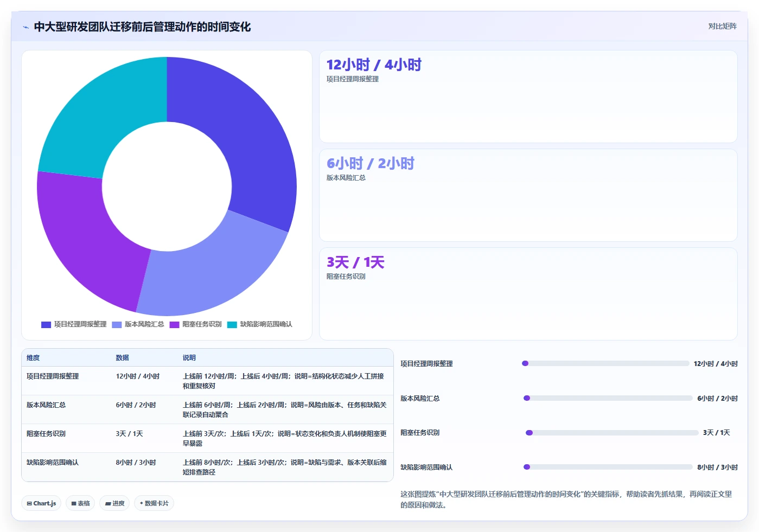This screenshot has width=759, height=532.
Task: Toggle the 版本风险汇总 legend item
Action: 138,324
